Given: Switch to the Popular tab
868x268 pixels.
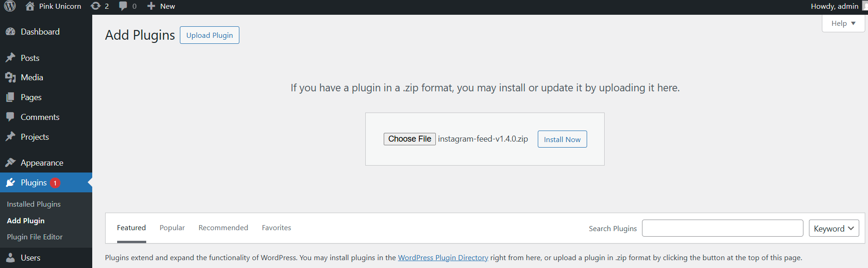Looking at the screenshot, I should [172, 228].
